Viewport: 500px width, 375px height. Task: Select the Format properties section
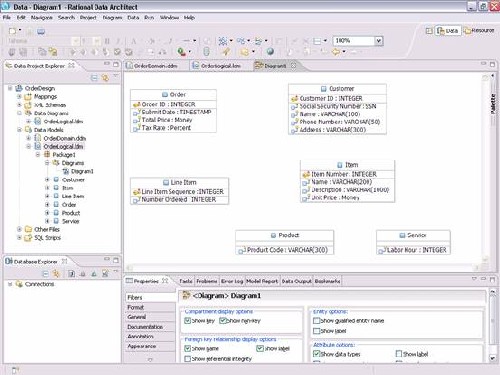(x=150, y=307)
